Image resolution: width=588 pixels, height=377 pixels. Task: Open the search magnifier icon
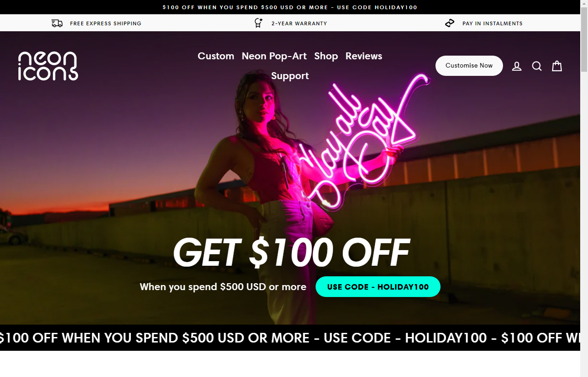[537, 66]
